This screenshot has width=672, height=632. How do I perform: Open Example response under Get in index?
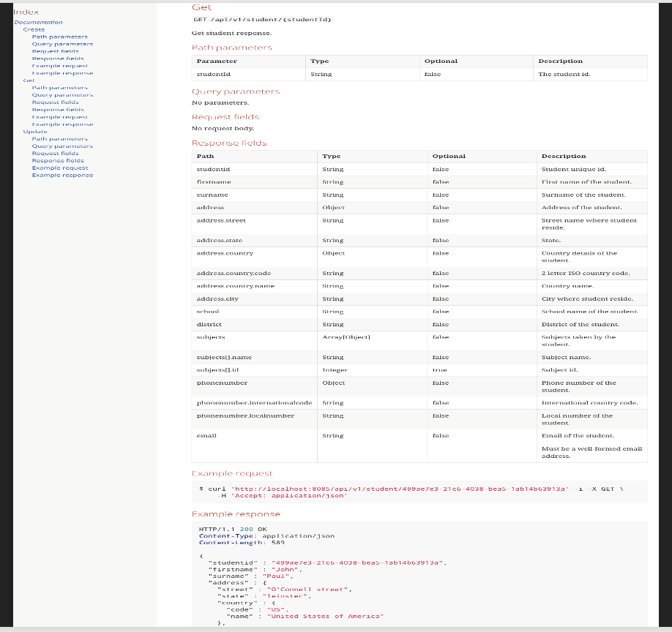point(62,124)
